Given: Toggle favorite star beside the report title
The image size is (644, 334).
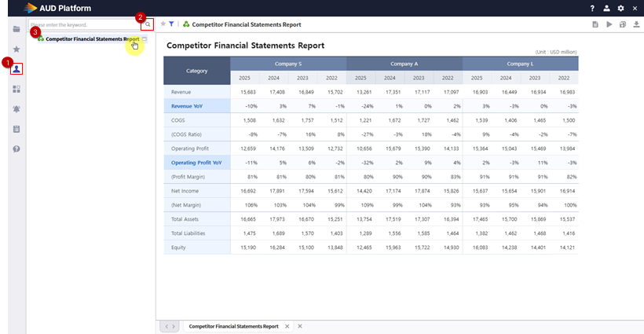Looking at the screenshot, I should coord(163,24).
